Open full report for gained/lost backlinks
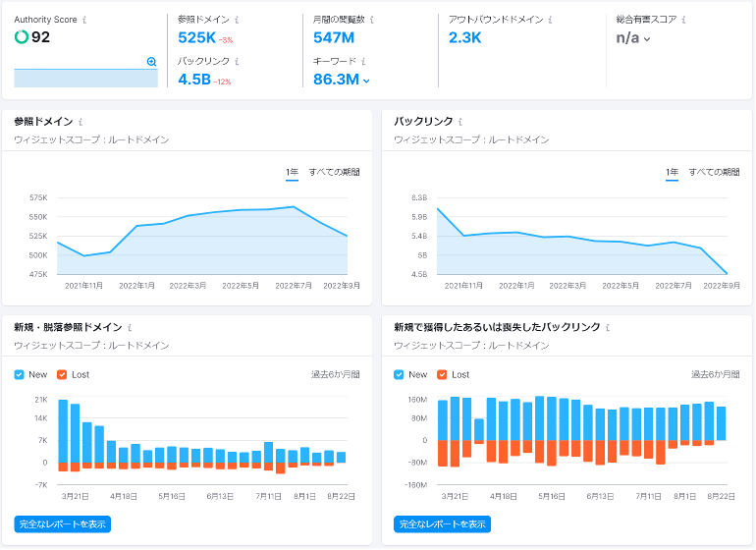The width and height of the screenshot is (756, 550). pyautogui.click(x=443, y=524)
